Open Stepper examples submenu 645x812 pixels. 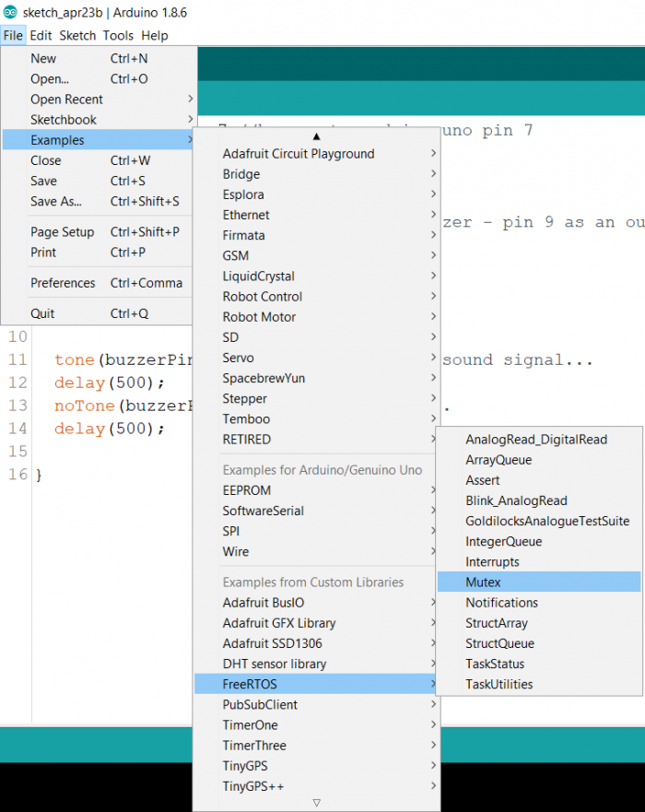click(317, 398)
